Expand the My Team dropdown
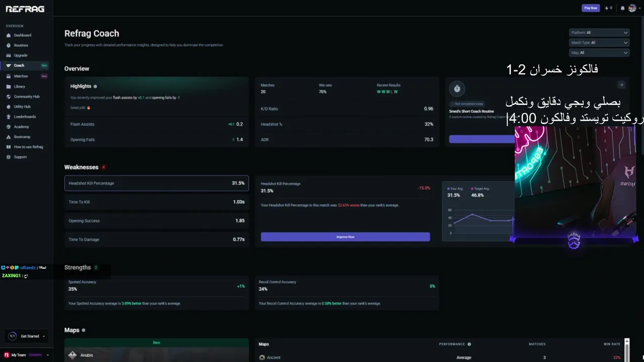Image resolution: width=644 pixels, height=362 pixels. 26,355
